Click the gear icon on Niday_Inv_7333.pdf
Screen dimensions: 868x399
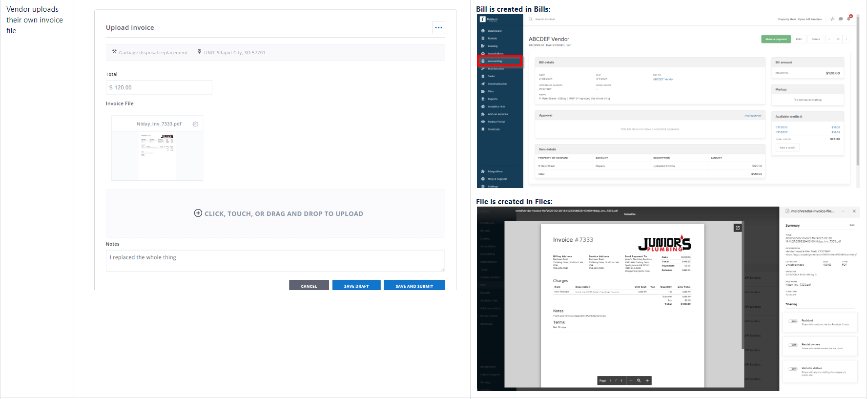195,124
